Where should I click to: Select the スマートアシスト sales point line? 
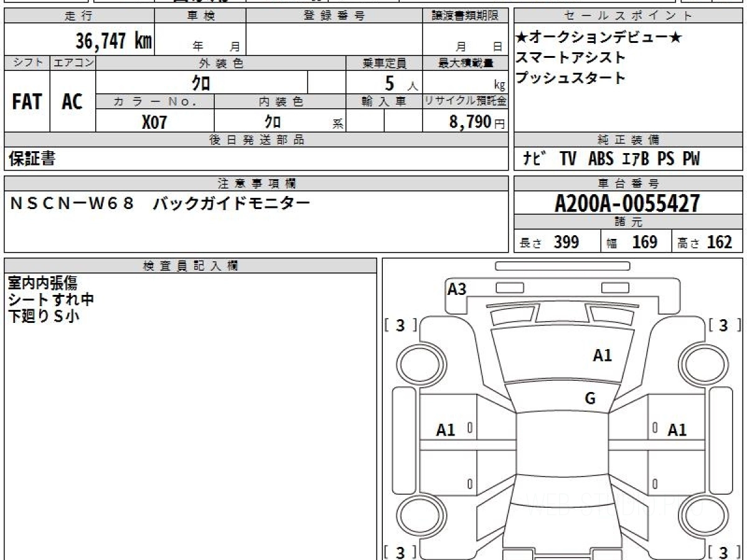pyautogui.click(x=571, y=58)
